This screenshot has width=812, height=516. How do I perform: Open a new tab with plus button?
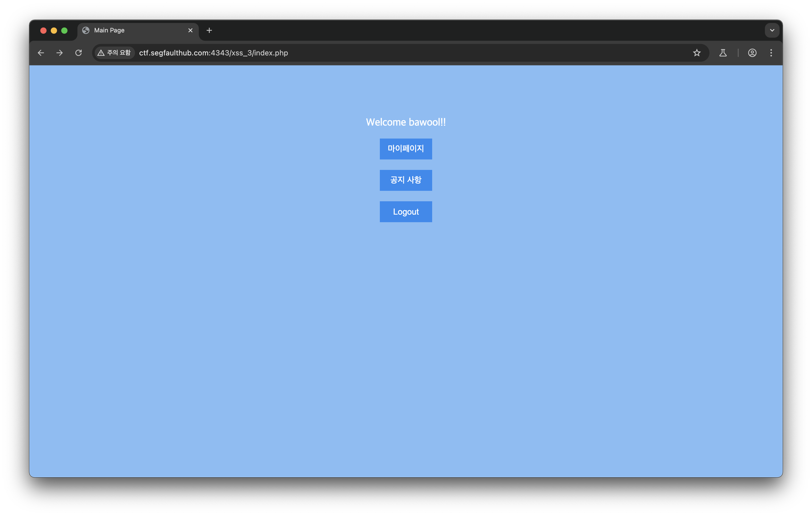(209, 30)
